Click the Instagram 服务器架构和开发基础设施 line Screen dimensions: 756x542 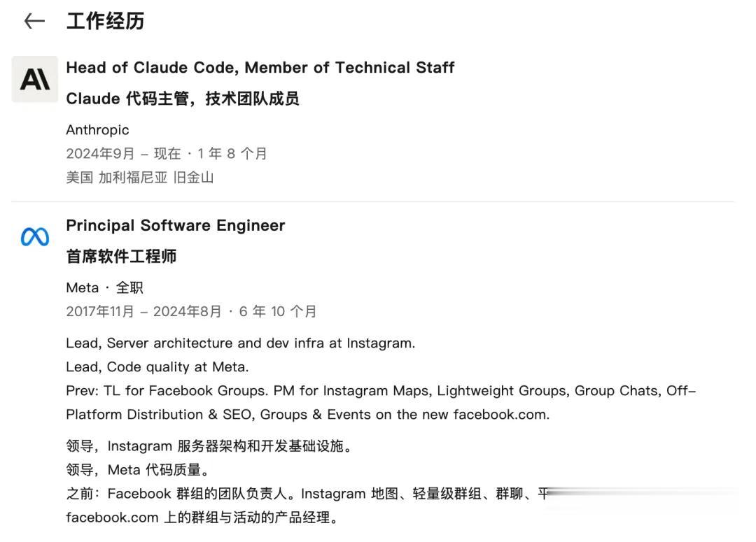(208, 446)
